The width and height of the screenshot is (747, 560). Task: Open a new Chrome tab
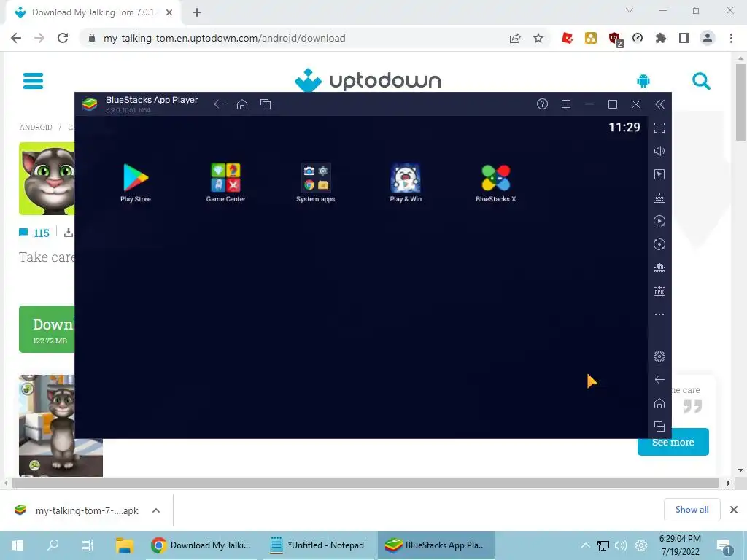click(197, 12)
